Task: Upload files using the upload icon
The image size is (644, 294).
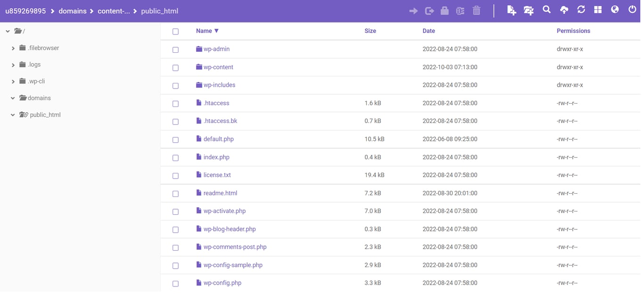Action: tap(564, 9)
